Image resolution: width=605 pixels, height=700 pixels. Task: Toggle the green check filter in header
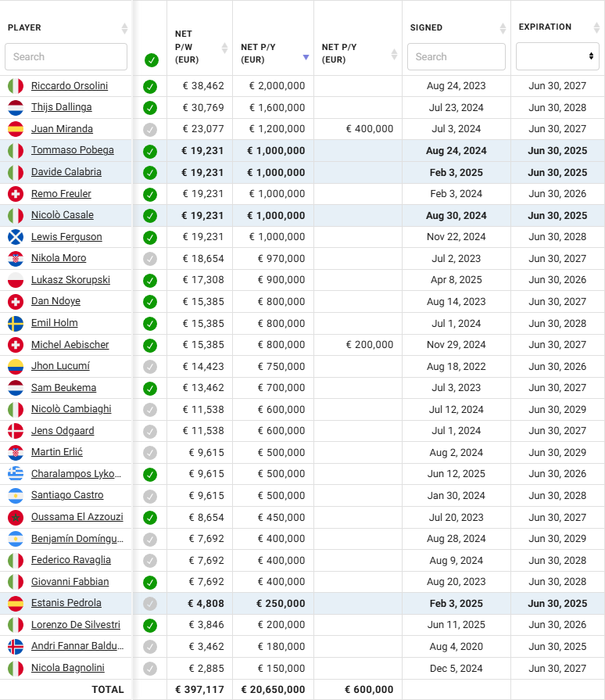pyautogui.click(x=152, y=59)
